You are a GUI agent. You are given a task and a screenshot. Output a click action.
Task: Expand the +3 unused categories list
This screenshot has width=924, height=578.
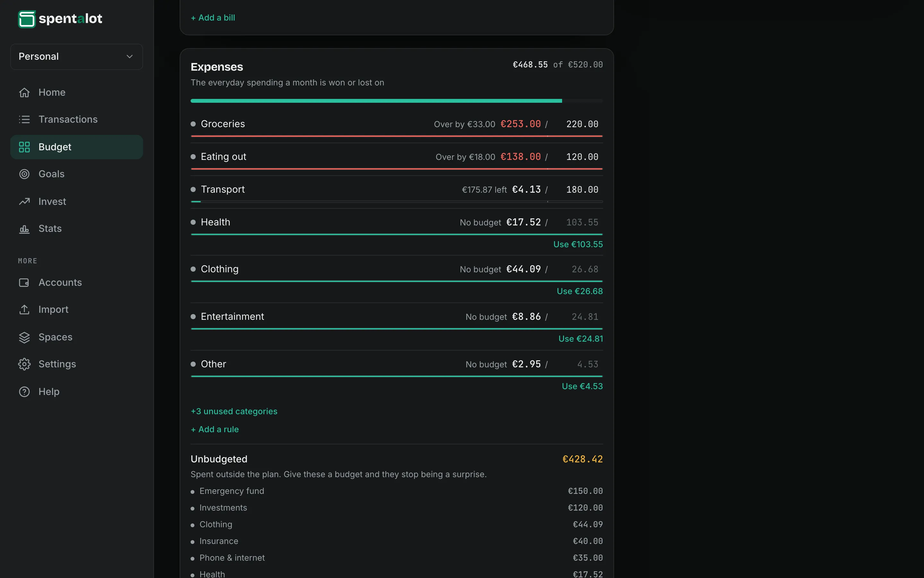point(234,411)
